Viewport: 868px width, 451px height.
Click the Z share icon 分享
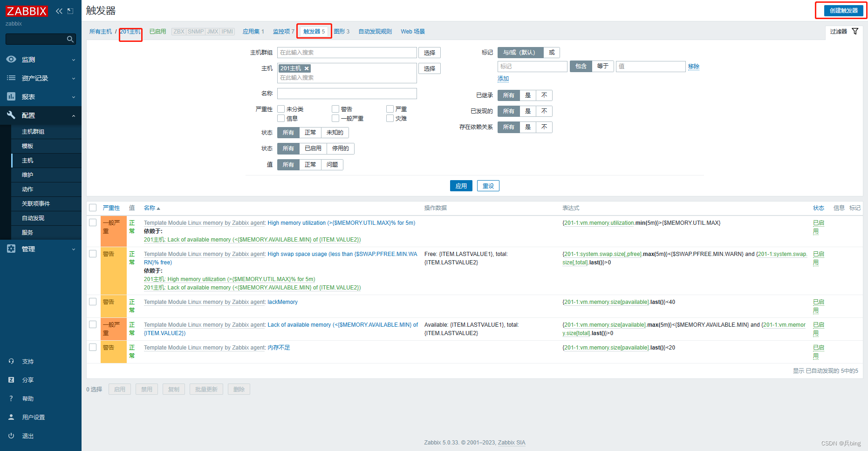tap(11, 380)
